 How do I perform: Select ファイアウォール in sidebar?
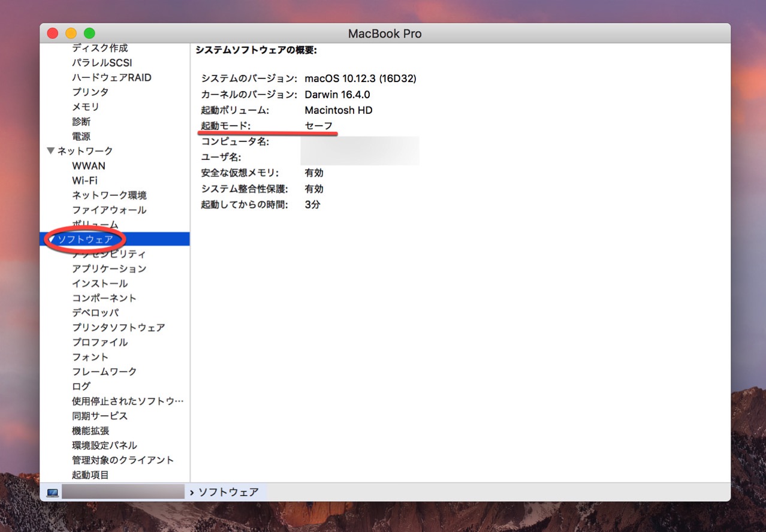tap(109, 210)
